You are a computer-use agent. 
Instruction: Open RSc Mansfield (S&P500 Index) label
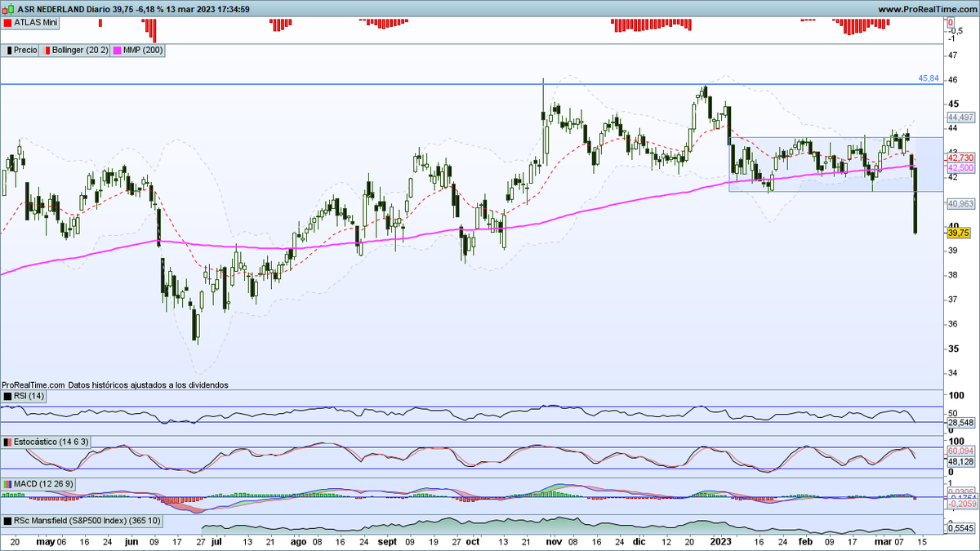tap(87, 520)
